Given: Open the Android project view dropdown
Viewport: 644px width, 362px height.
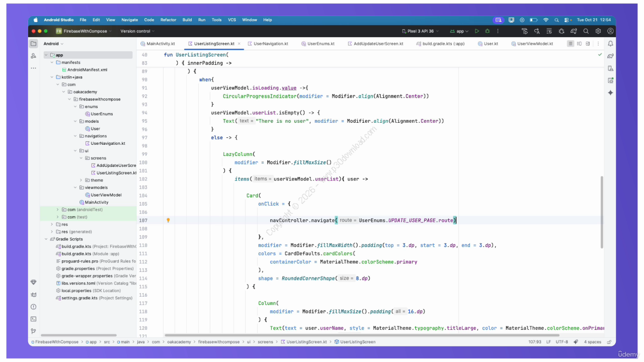Looking at the screenshot, I should [53, 44].
